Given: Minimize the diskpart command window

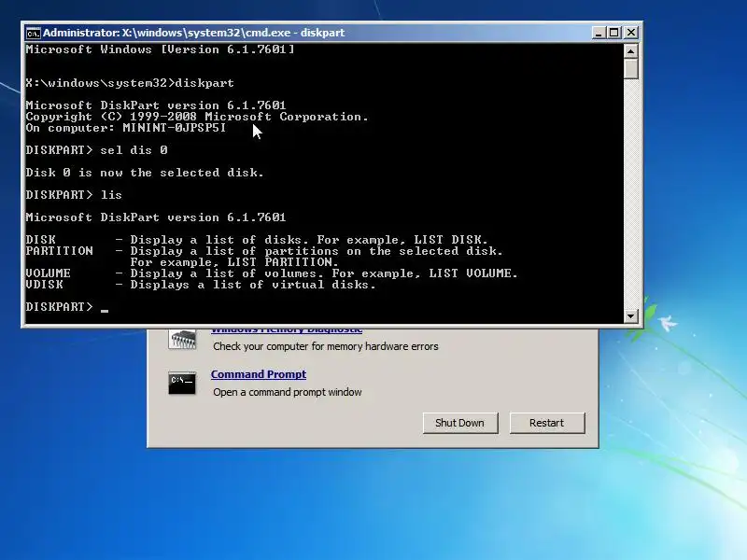Looking at the screenshot, I should click(599, 33).
